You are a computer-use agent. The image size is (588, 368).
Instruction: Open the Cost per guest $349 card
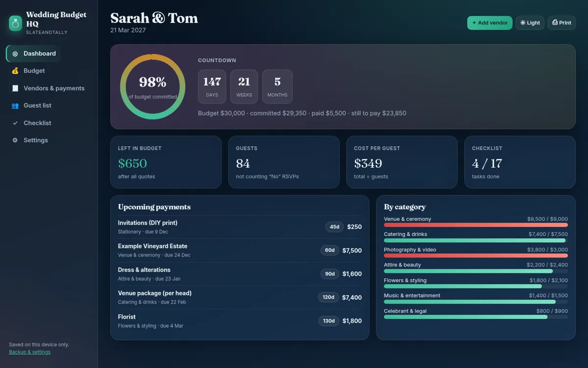pos(402,162)
